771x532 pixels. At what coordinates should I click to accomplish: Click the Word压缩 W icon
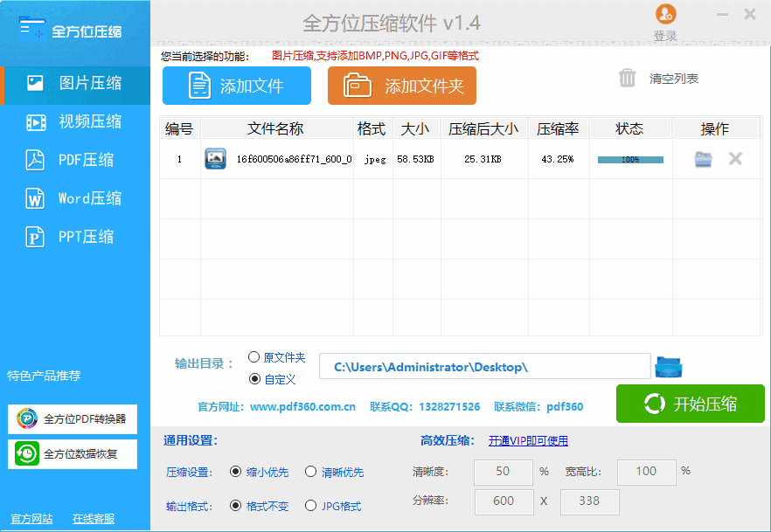point(36,198)
